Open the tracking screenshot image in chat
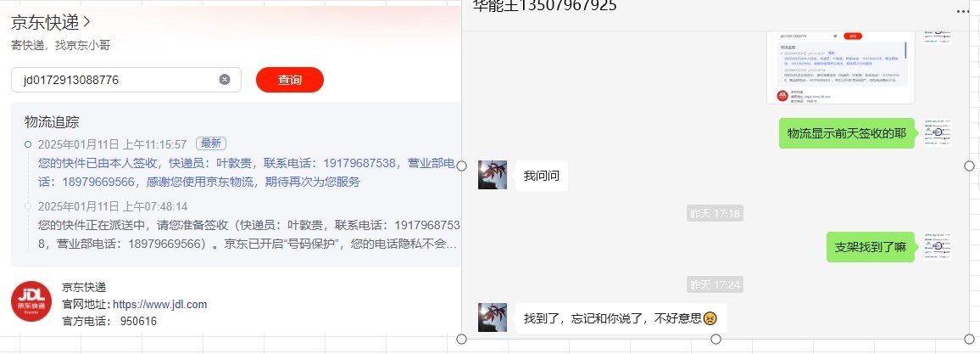Image resolution: width=980 pixels, height=354 pixels. point(841,67)
